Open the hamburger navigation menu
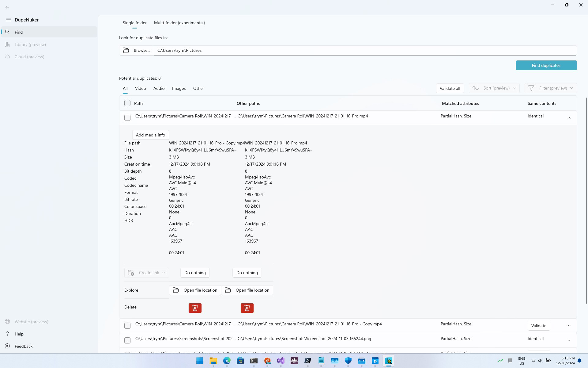 coord(8,20)
